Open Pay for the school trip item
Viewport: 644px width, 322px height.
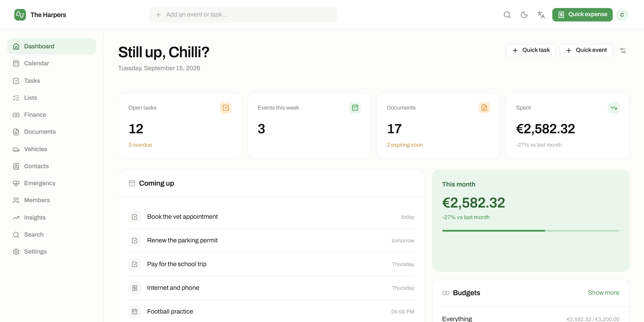[271, 264]
